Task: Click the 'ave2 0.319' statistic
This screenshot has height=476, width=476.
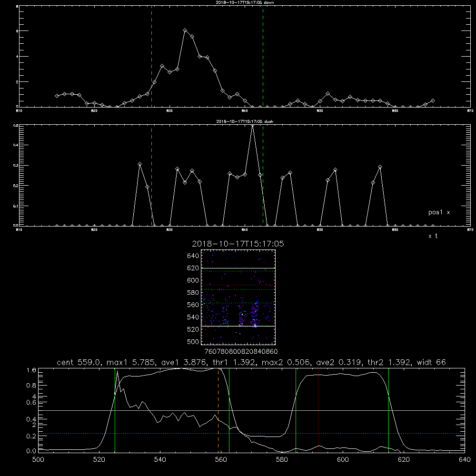Action: pyautogui.click(x=339, y=362)
